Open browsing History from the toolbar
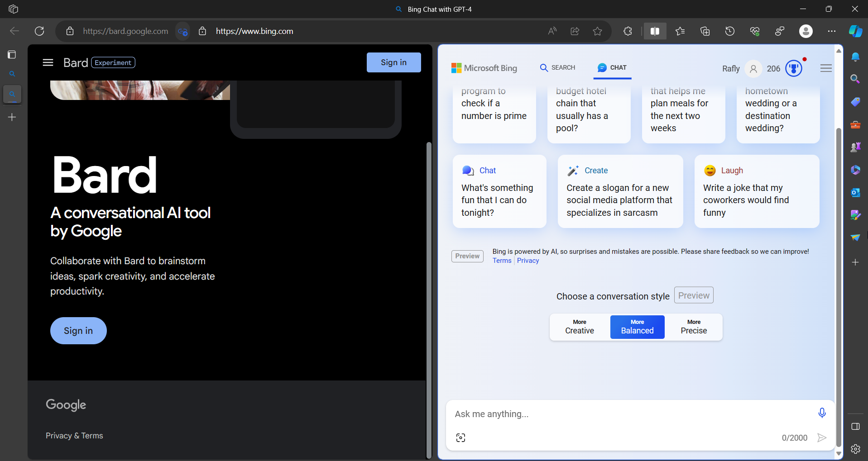 click(x=729, y=31)
